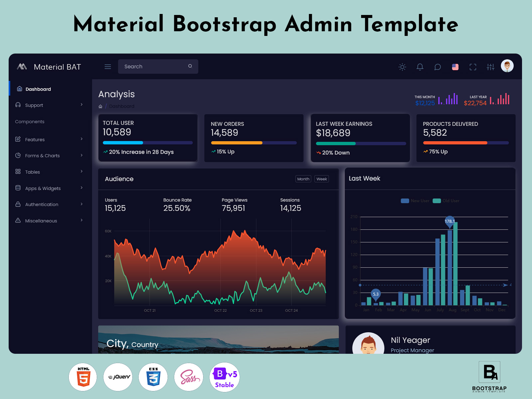Click the Month button in Audience

click(x=303, y=179)
